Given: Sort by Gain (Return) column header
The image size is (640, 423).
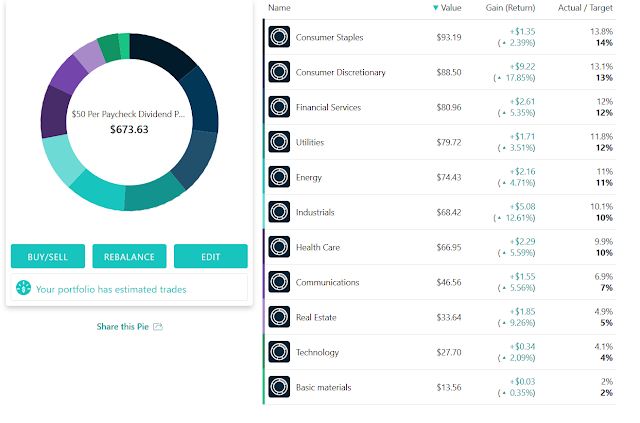Looking at the screenshot, I should tap(510, 8).
